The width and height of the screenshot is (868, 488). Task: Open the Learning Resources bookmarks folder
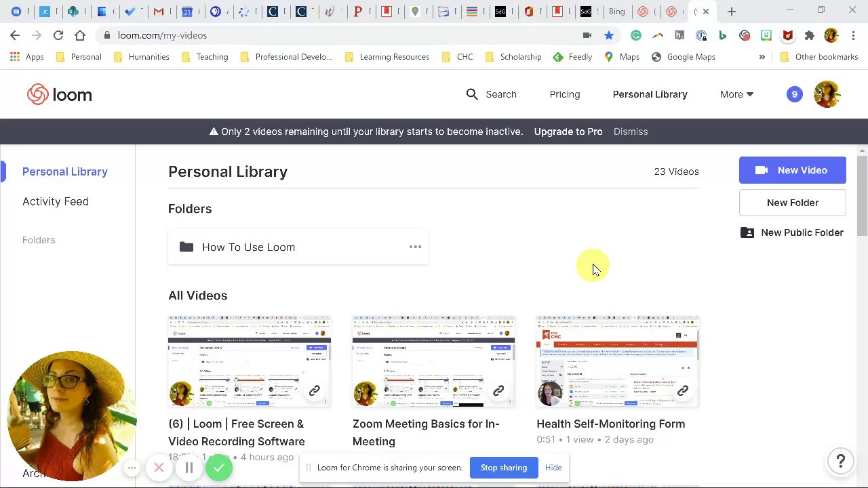[x=387, y=57]
